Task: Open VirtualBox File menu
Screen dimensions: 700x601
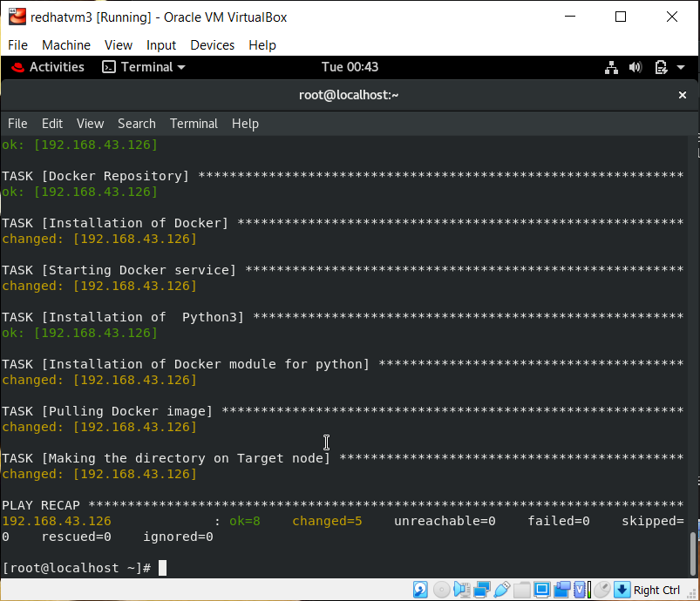Action: pyautogui.click(x=17, y=45)
